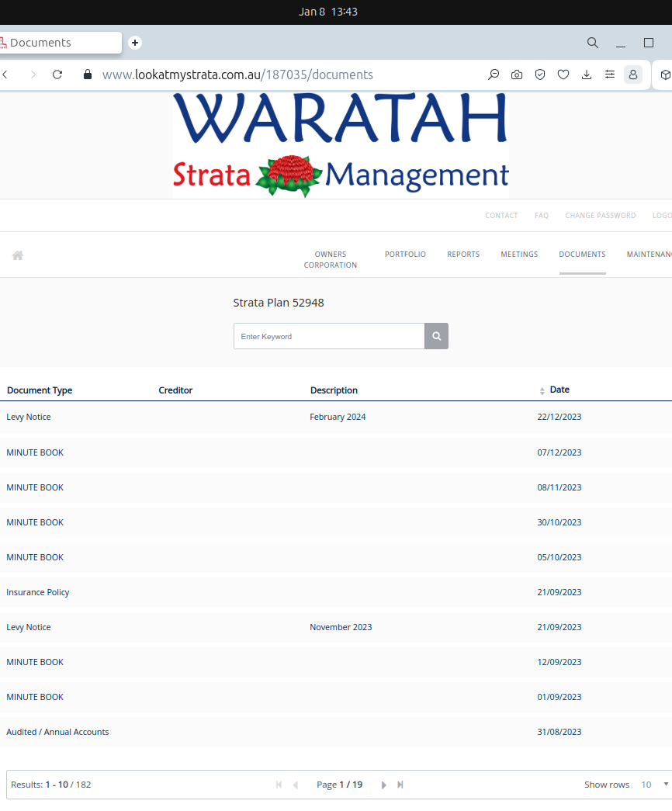Open the easy setup sliders icon
The image size is (672, 811).
point(610,75)
